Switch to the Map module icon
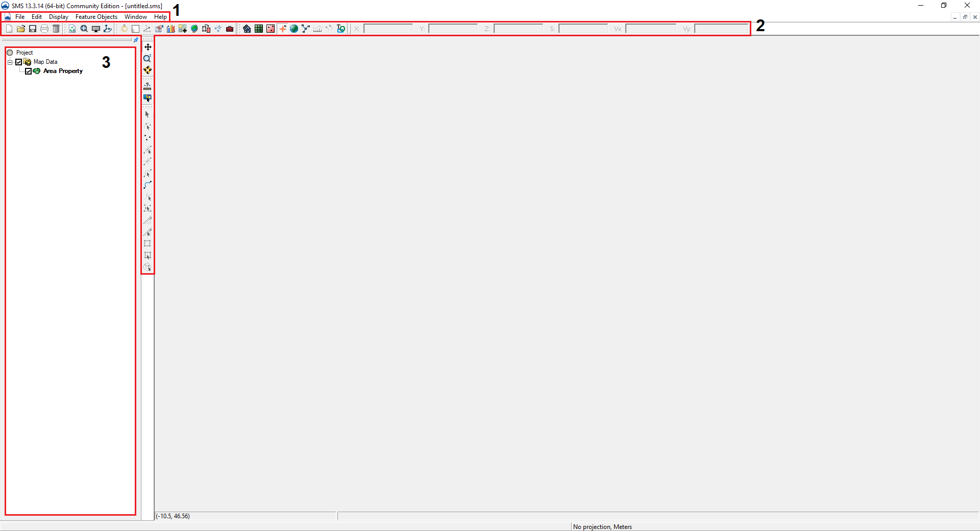This screenshot has width=980, height=531. [282, 29]
